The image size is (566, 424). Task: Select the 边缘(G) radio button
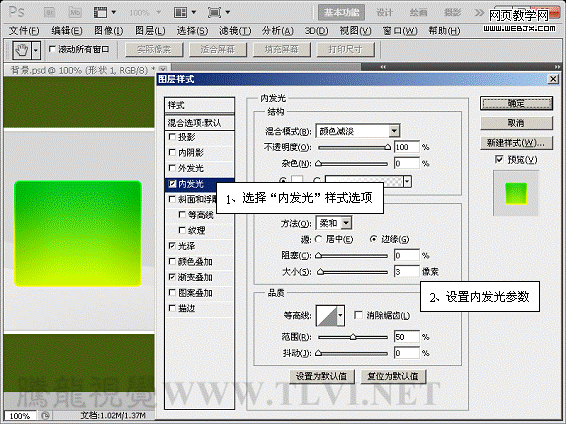point(374,239)
